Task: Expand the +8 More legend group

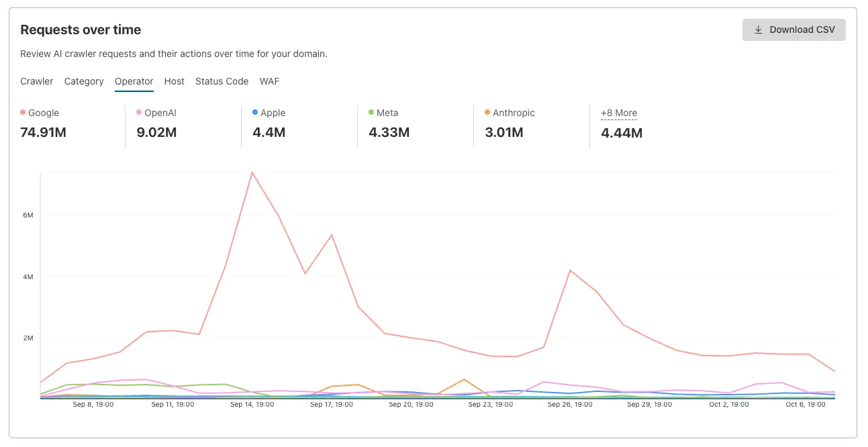Action: click(x=619, y=113)
